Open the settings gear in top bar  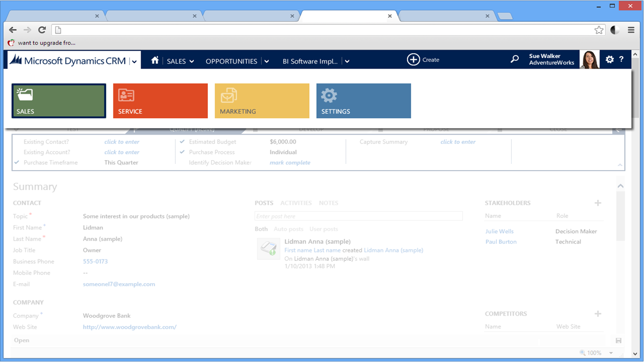[610, 59]
